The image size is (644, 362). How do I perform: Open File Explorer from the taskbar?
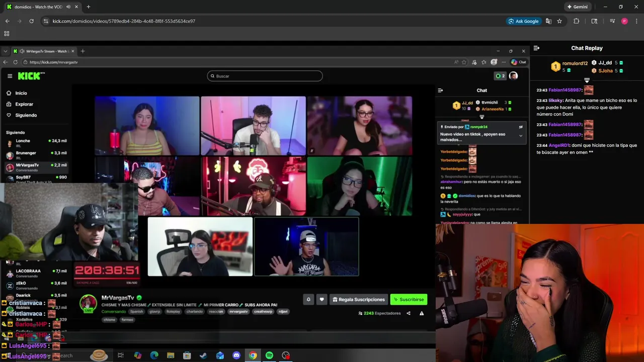[x=171, y=355]
